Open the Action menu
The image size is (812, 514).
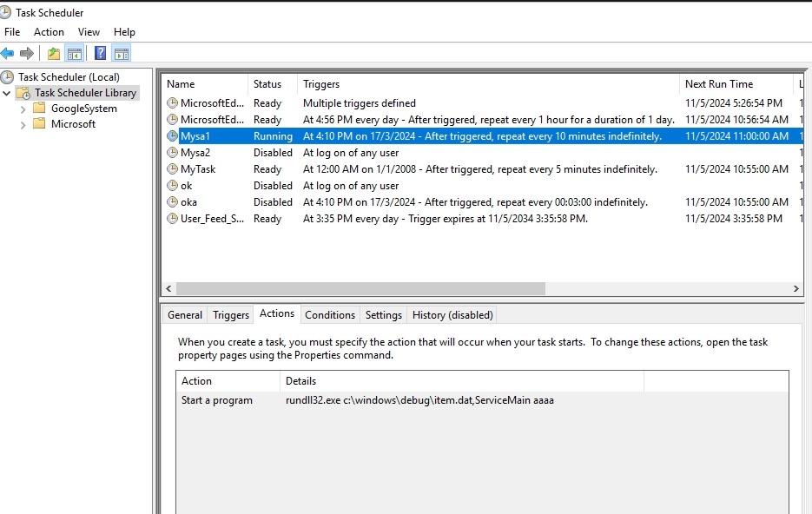coord(49,32)
